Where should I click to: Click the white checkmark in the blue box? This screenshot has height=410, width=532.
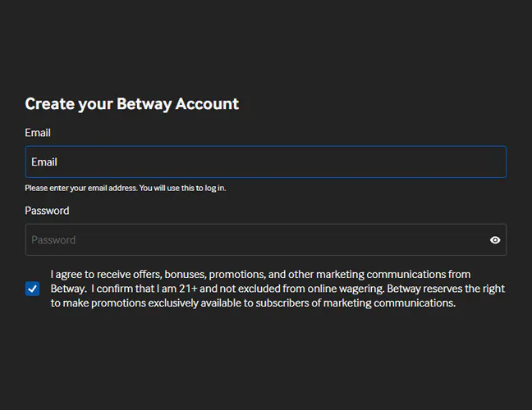(32, 289)
